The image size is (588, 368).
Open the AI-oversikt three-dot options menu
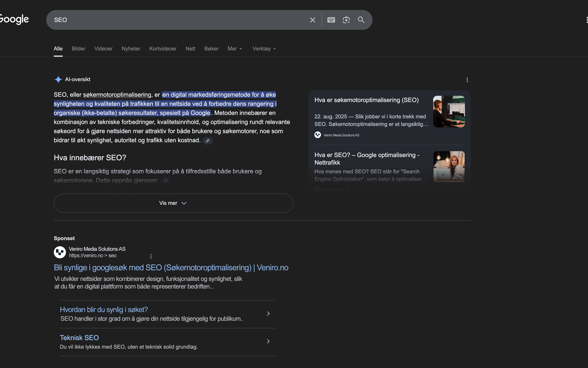(x=467, y=80)
